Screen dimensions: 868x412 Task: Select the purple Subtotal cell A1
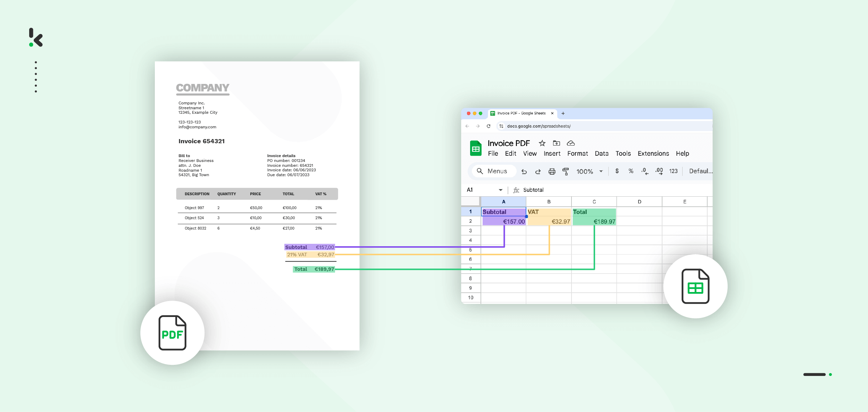pyautogui.click(x=504, y=212)
